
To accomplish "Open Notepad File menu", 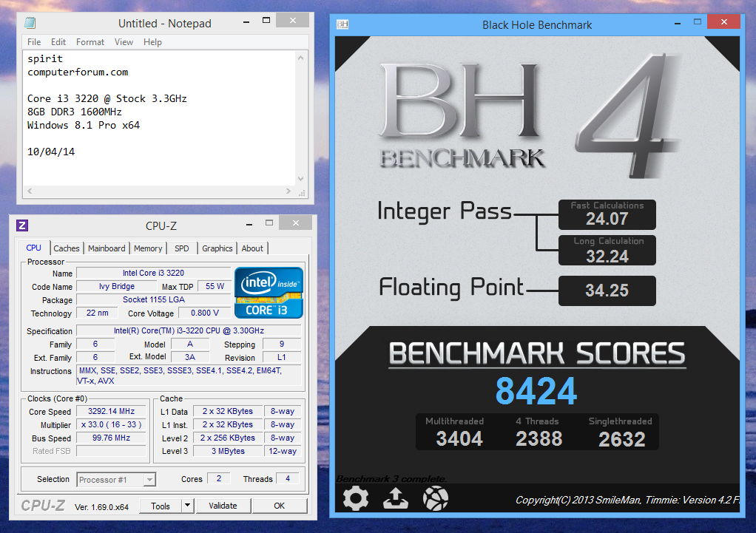I will pos(34,42).
